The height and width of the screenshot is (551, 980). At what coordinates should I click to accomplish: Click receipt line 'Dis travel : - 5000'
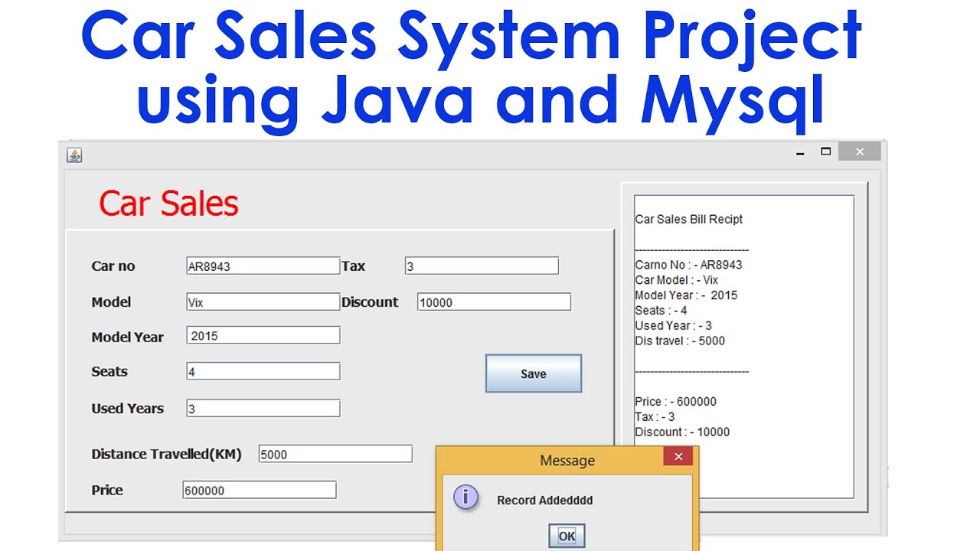coord(680,341)
